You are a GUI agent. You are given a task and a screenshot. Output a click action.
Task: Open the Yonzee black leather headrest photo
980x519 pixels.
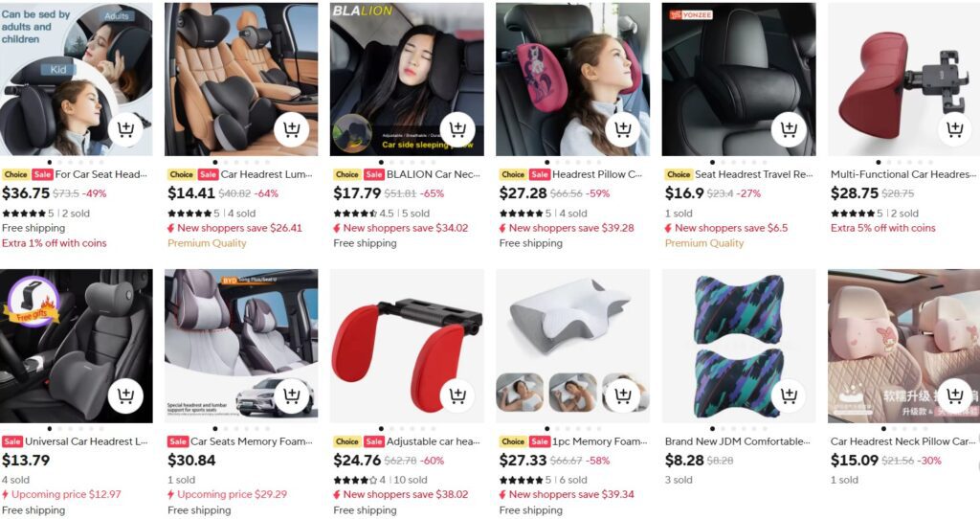click(739, 79)
